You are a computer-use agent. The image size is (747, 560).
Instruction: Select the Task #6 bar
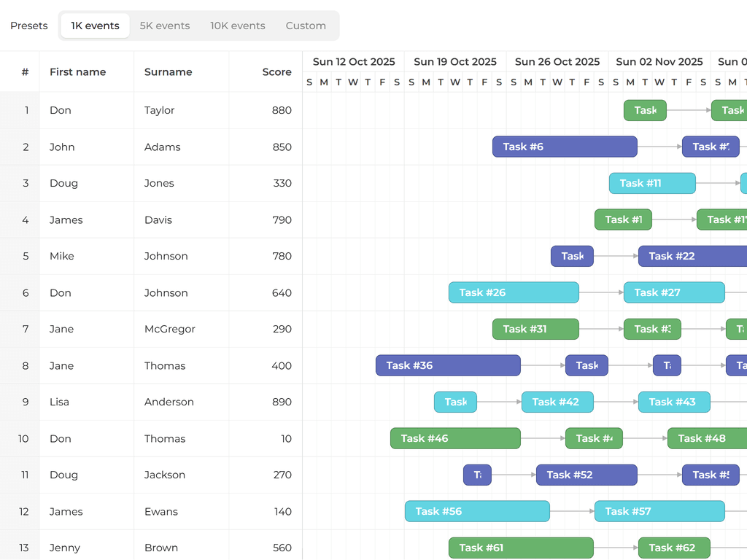pos(564,147)
